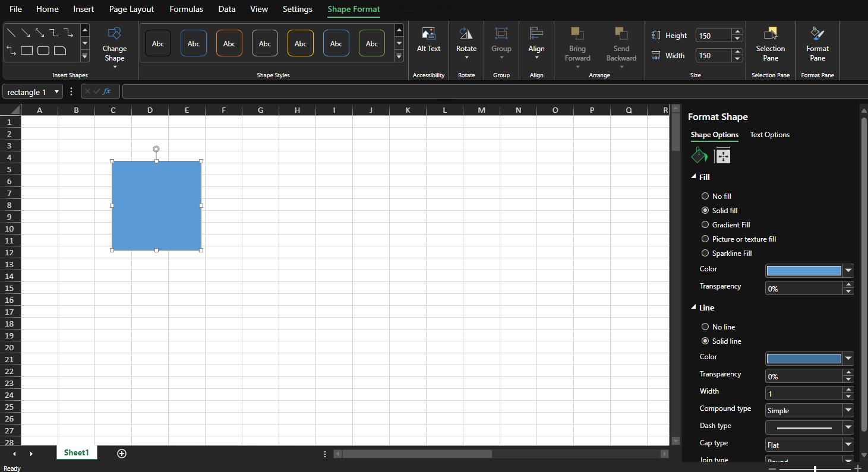Apply the orange outline Abc shape style

[229, 43]
